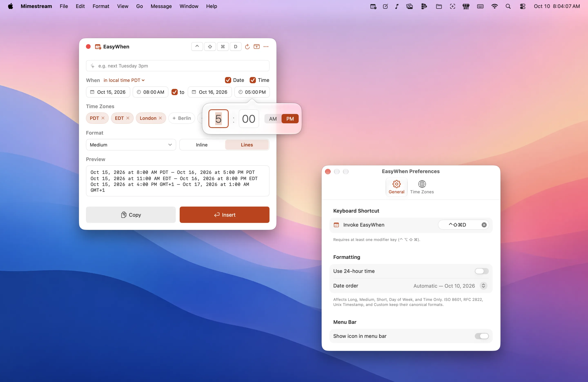This screenshot has height=382, width=588.
Task: Uncheck the Time checkbox
Action: [x=253, y=80]
